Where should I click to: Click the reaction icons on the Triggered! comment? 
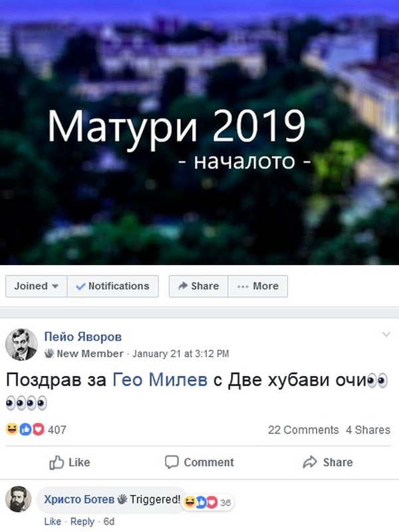pyautogui.click(x=200, y=502)
